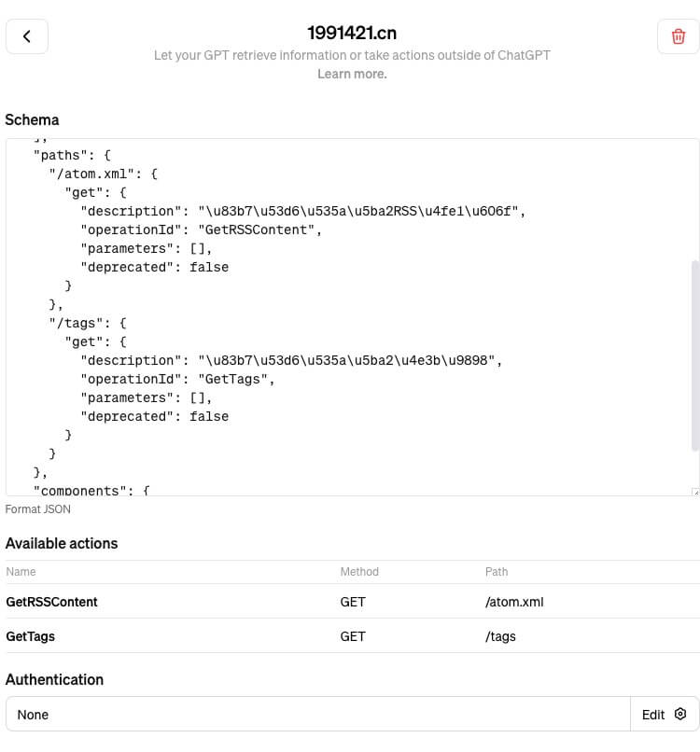
Task: Click Format JSON below schema
Action: point(38,508)
